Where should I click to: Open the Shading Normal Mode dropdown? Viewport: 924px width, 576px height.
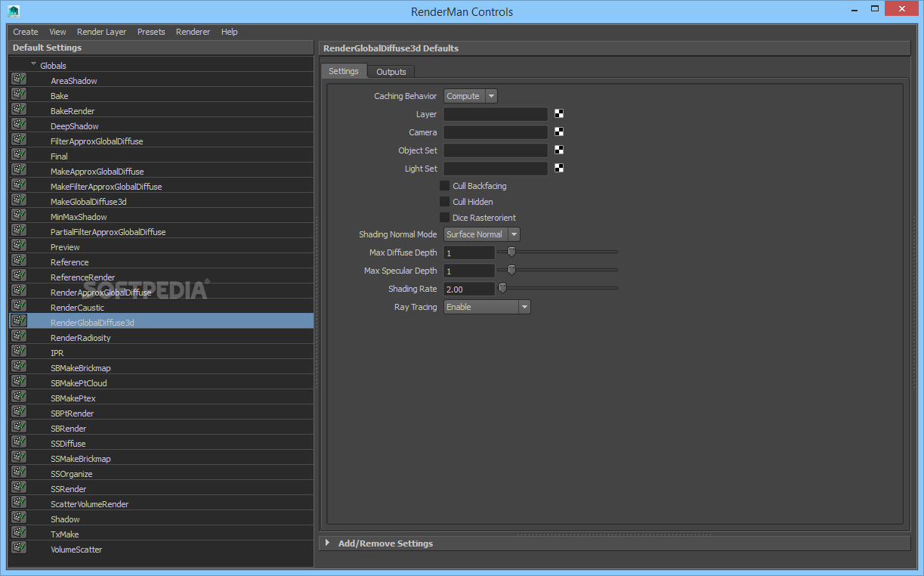click(x=482, y=234)
